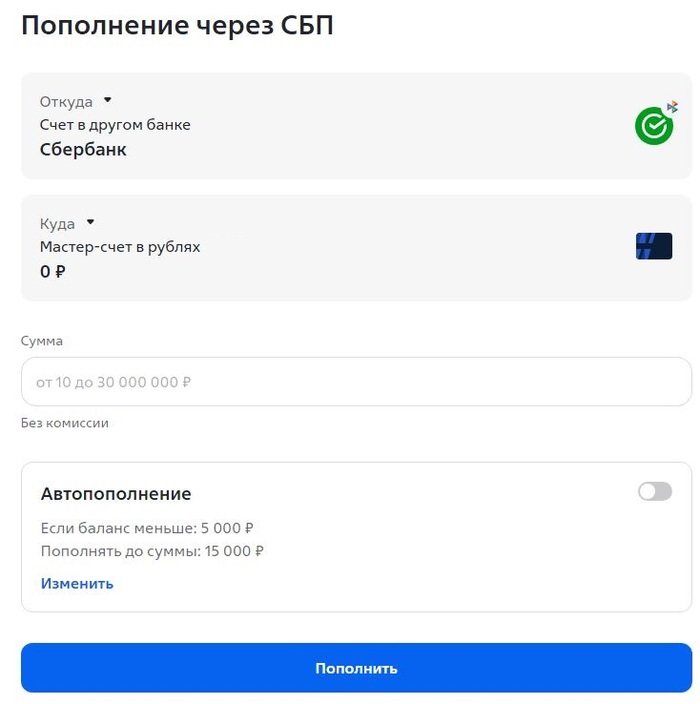Click the Пополнять до суммы: 15 000 ₽ line
Viewport: 700px width, 704px height.
(x=152, y=551)
